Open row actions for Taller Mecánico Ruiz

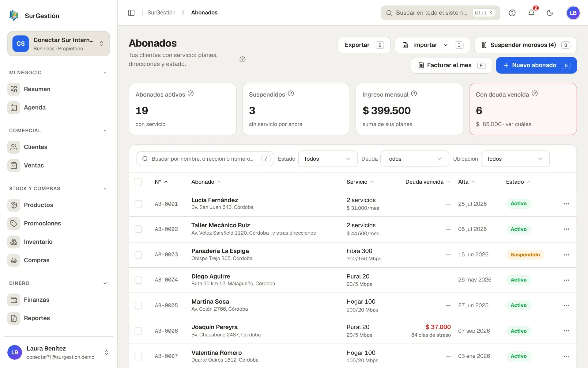click(x=566, y=229)
